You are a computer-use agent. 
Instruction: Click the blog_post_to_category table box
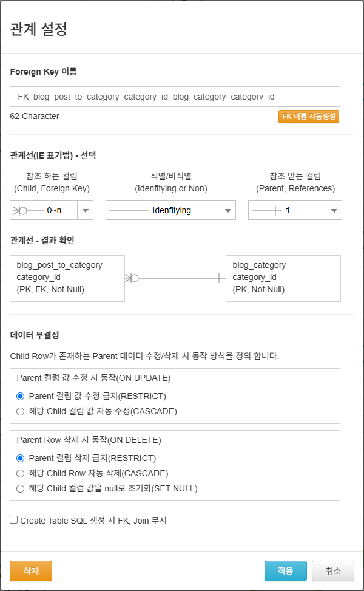pos(67,278)
